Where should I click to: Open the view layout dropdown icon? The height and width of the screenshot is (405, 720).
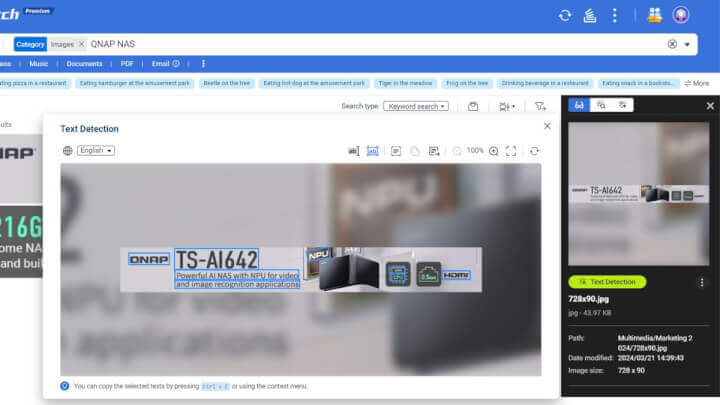tap(507, 107)
